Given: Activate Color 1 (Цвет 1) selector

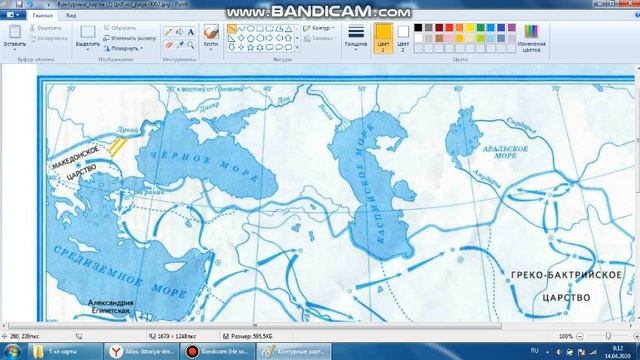Looking at the screenshot, I should [x=383, y=38].
